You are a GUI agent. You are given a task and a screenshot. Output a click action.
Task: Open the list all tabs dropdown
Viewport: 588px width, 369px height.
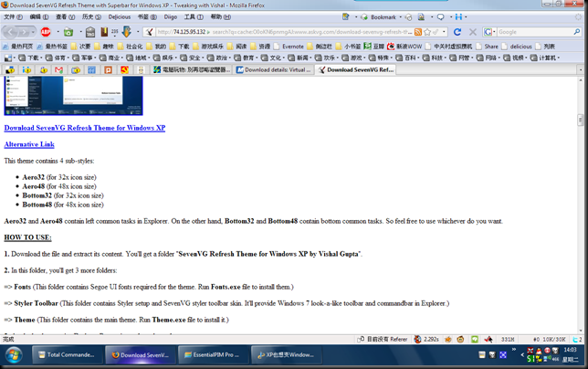point(581,69)
